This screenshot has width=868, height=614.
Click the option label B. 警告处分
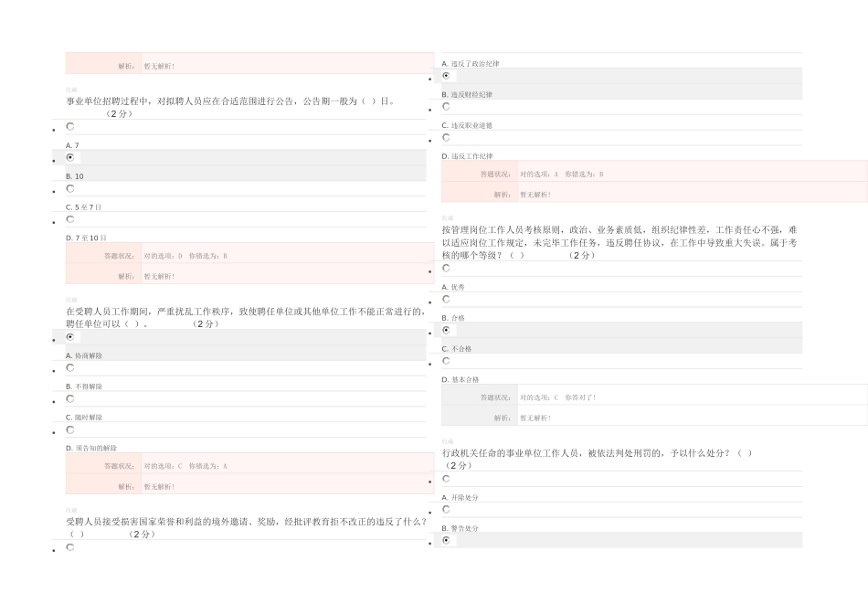tap(460, 529)
